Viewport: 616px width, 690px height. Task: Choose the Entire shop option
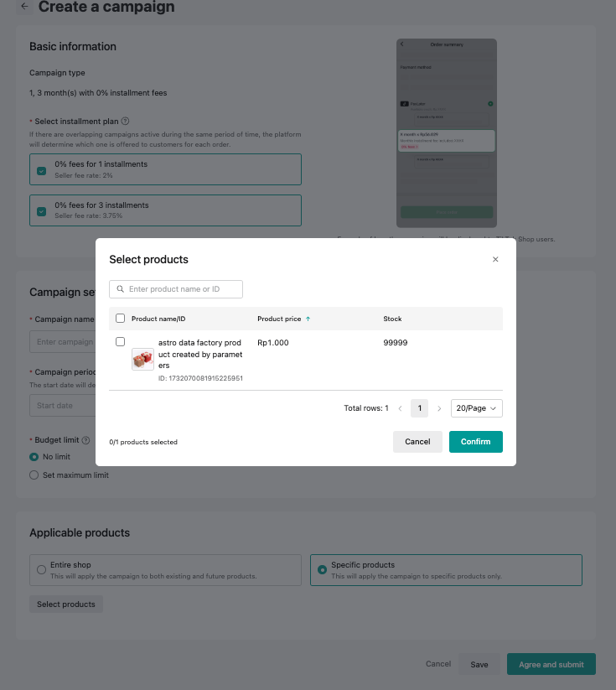(41, 570)
